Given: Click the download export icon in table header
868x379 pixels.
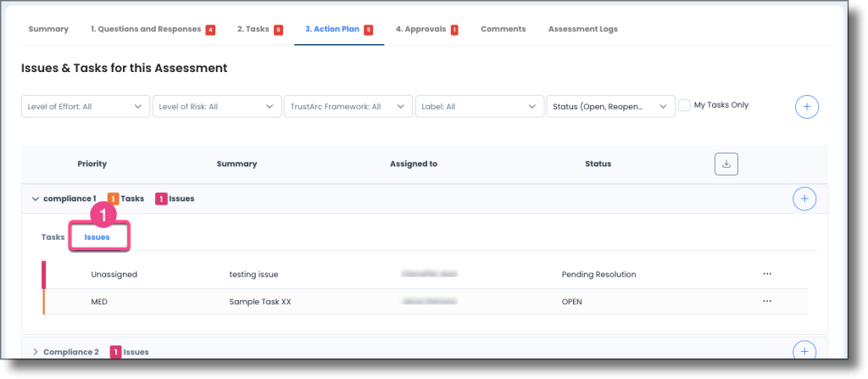Looking at the screenshot, I should pos(726,164).
